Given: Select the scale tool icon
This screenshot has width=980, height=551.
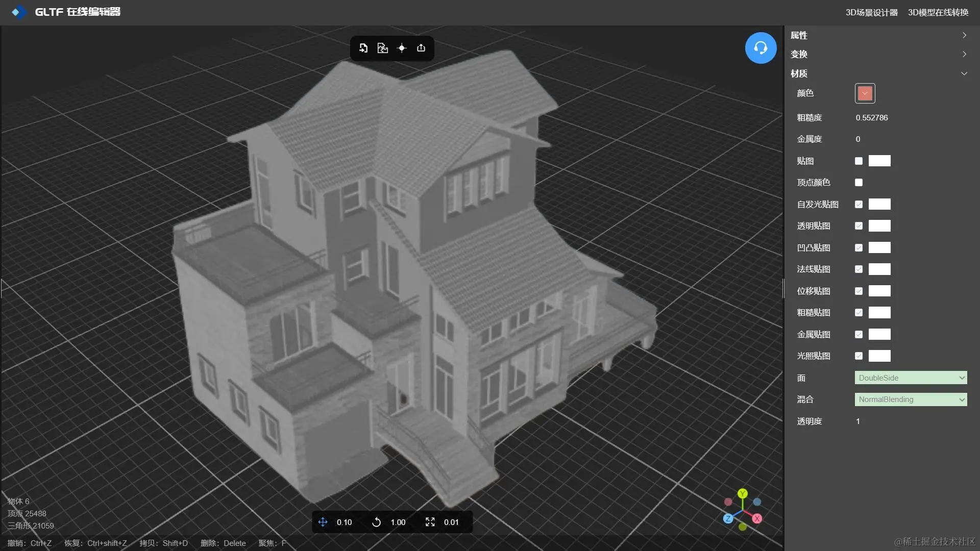Looking at the screenshot, I should (430, 522).
